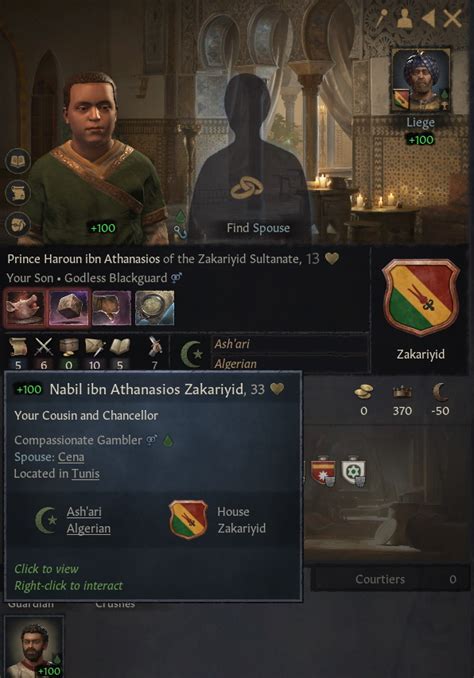Click the stone block trait icon
This screenshot has width=474, height=678.
[68, 307]
